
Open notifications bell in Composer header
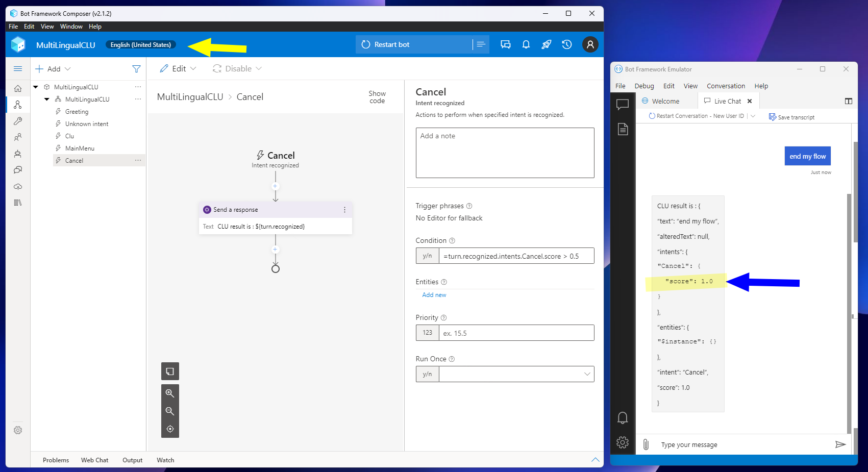526,44
